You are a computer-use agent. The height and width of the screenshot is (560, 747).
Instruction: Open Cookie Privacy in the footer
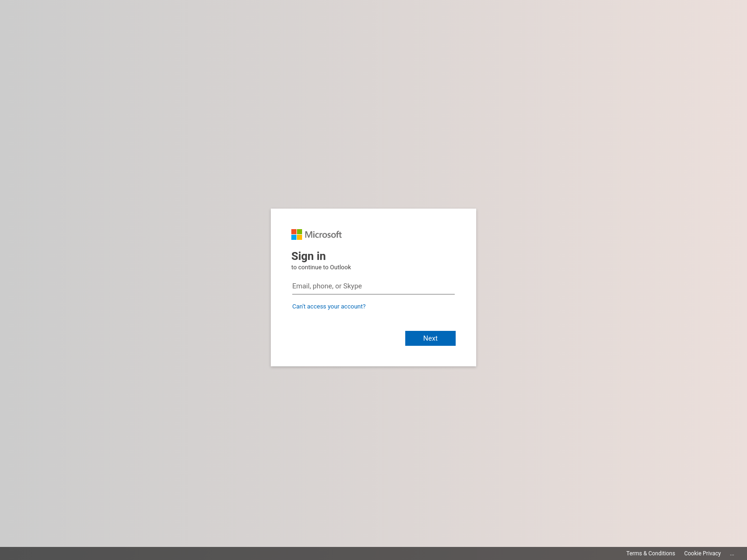tap(702, 553)
